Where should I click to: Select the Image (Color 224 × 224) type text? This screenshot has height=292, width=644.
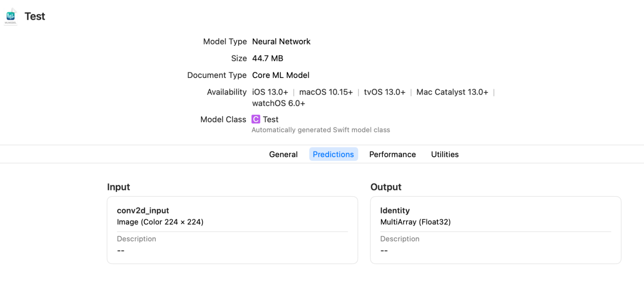tap(160, 222)
